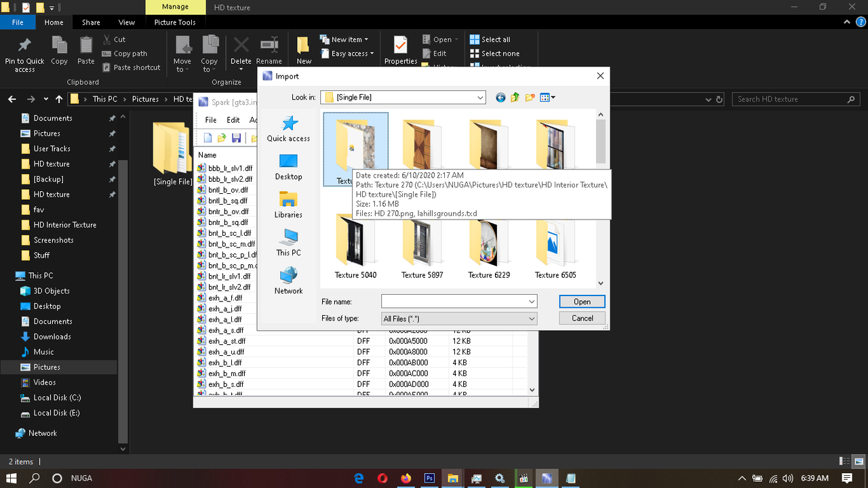This screenshot has width=868, height=488.
Task: Select the Texture 5040 folder
Action: [355, 246]
